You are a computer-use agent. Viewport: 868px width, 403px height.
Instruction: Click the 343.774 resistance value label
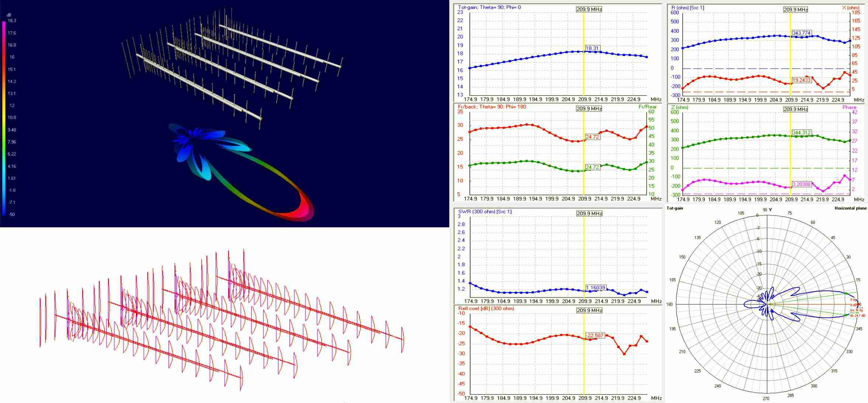coord(801,33)
